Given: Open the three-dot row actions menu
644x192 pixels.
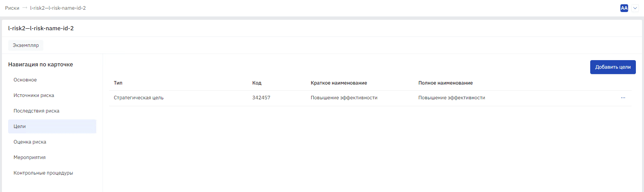Looking at the screenshot, I should point(623,98).
